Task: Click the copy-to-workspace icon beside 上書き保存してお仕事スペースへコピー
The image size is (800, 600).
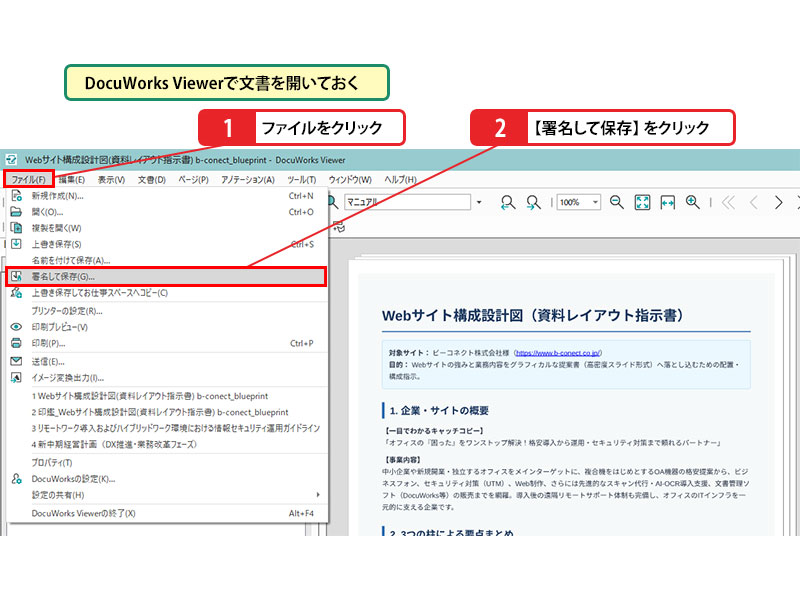Action: tap(16, 292)
